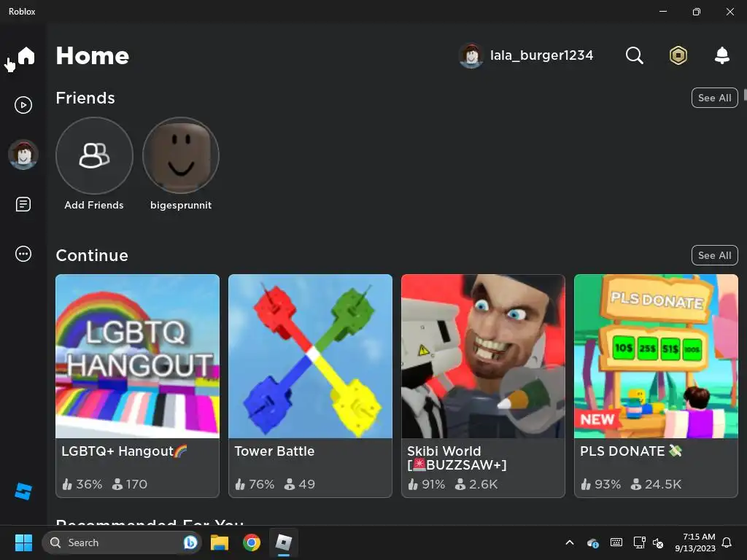Open the Skibi World game thumbnail

[483, 356]
